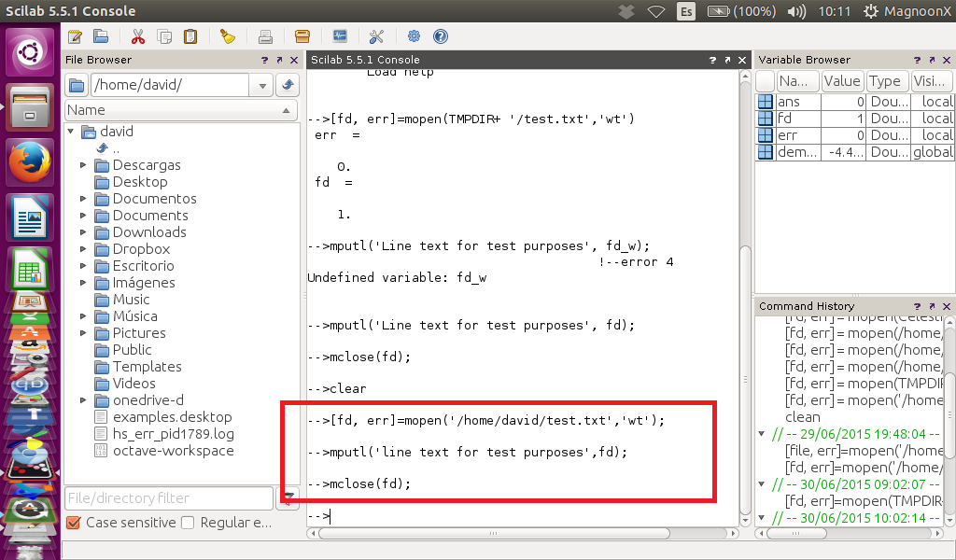Expand the Imágenes folder
Screen dimensions: 956x560
(x=83, y=283)
